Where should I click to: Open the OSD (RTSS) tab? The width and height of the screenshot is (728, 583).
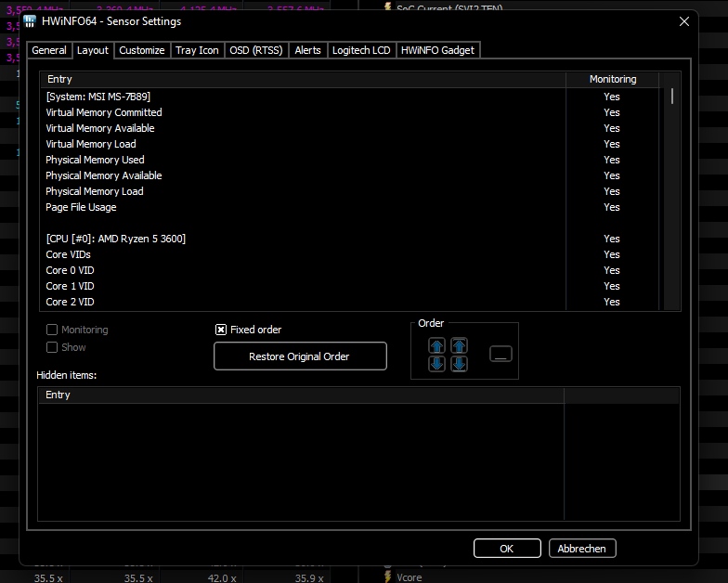[x=256, y=50]
